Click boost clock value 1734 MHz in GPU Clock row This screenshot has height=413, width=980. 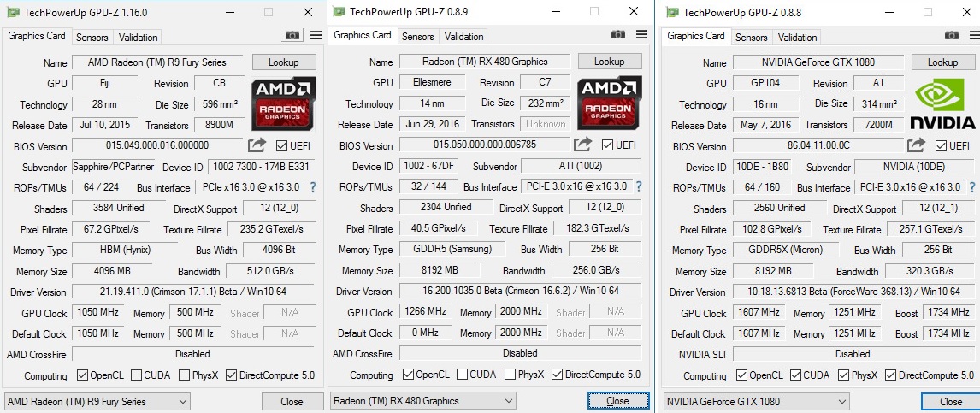coord(948,312)
